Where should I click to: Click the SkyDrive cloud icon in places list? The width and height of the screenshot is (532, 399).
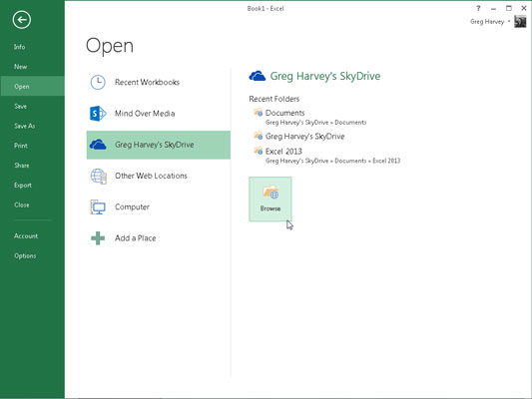coord(98,145)
